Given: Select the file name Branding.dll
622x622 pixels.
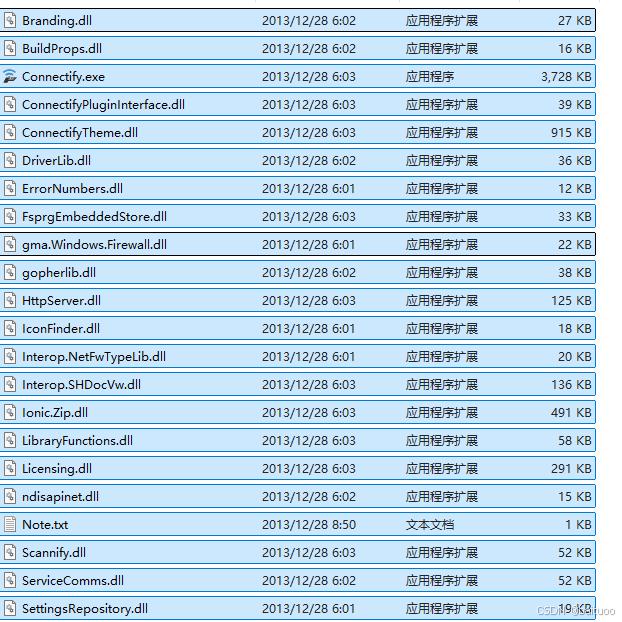Looking at the screenshot, I should [57, 20].
